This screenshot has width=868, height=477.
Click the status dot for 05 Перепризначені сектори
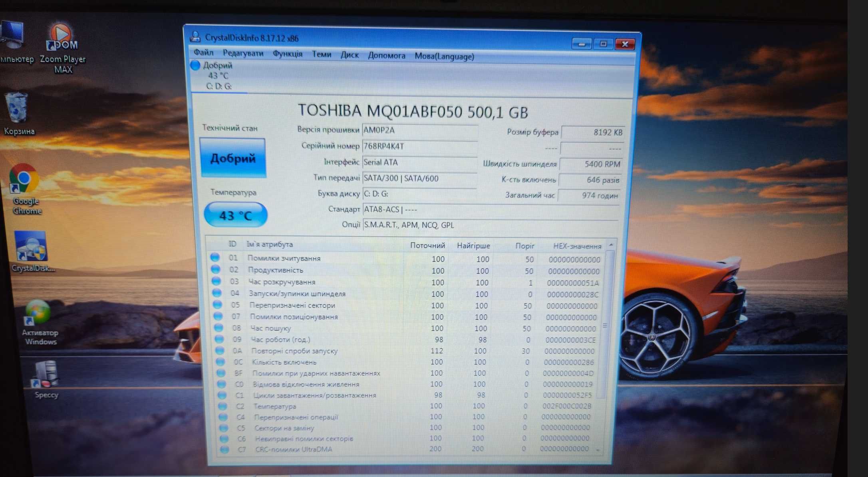(217, 304)
